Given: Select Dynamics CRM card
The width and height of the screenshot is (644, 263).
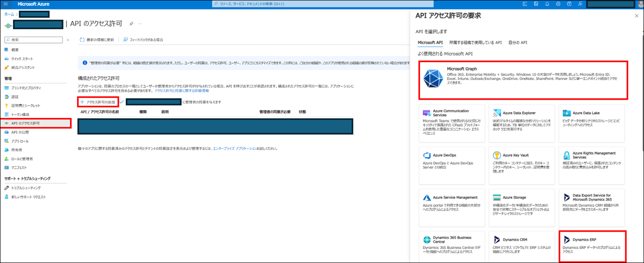Looking at the screenshot, I should [521, 246].
